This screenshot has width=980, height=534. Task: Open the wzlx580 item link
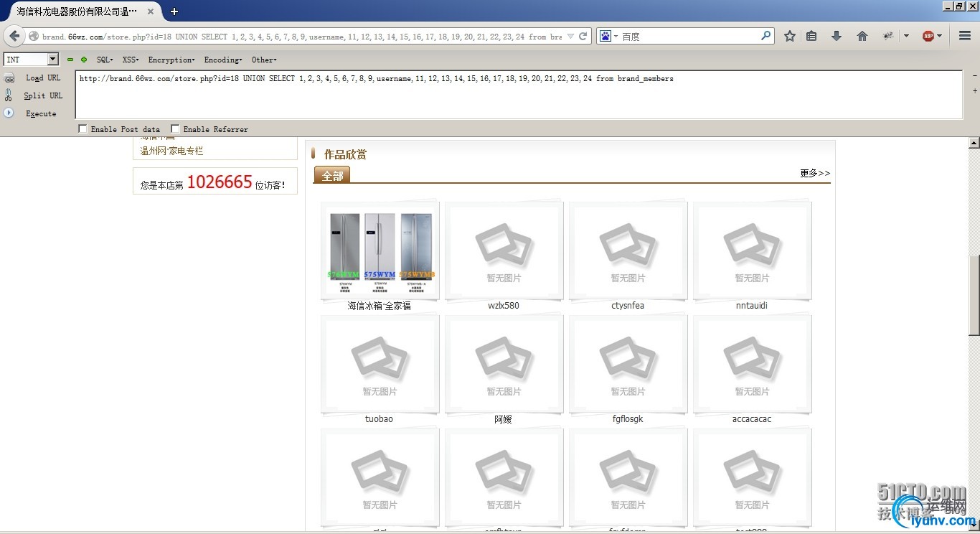(504, 306)
